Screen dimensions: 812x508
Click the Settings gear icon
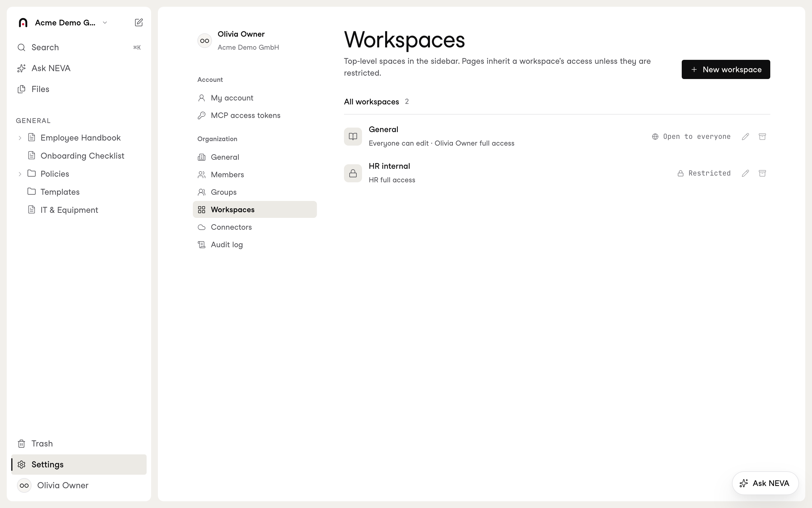pyautogui.click(x=21, y=464)
